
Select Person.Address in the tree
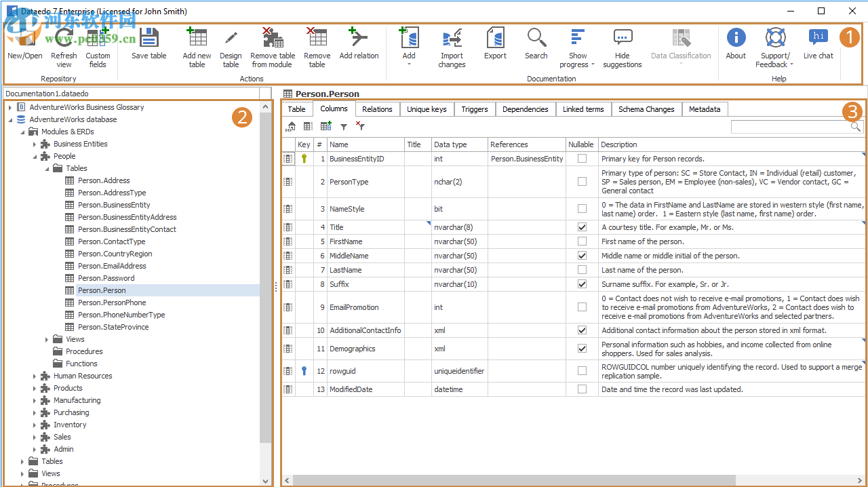tap(104, 180)
